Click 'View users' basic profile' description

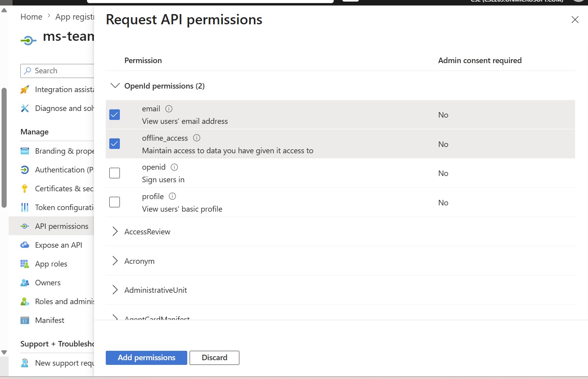182,209
